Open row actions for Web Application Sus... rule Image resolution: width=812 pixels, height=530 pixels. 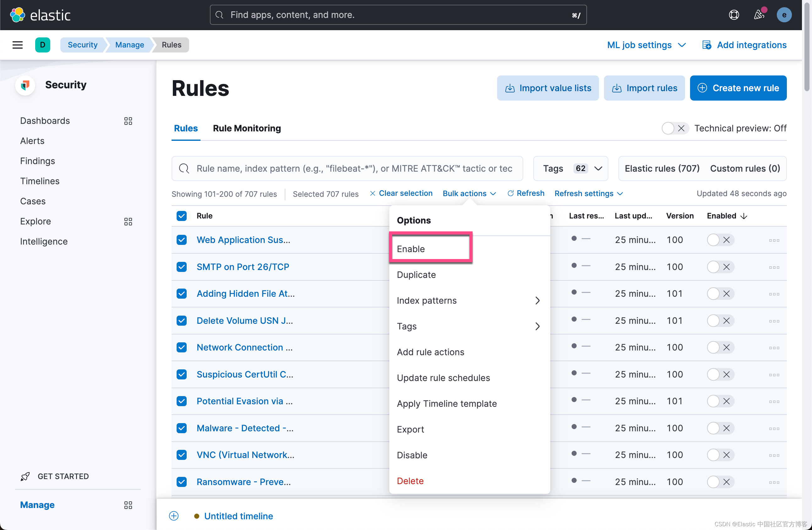coord(774,240)
